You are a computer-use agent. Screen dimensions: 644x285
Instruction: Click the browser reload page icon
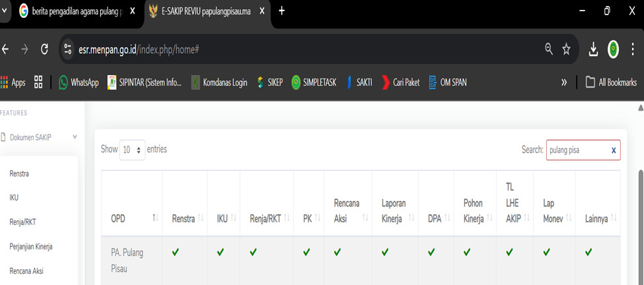pyautogui.click(x=44, y=49)
